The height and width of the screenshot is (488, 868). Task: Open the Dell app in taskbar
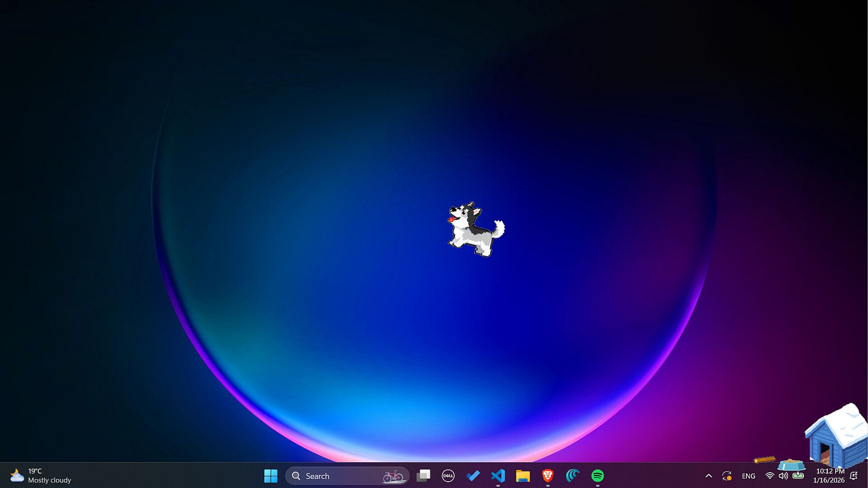tap(448, 476)
